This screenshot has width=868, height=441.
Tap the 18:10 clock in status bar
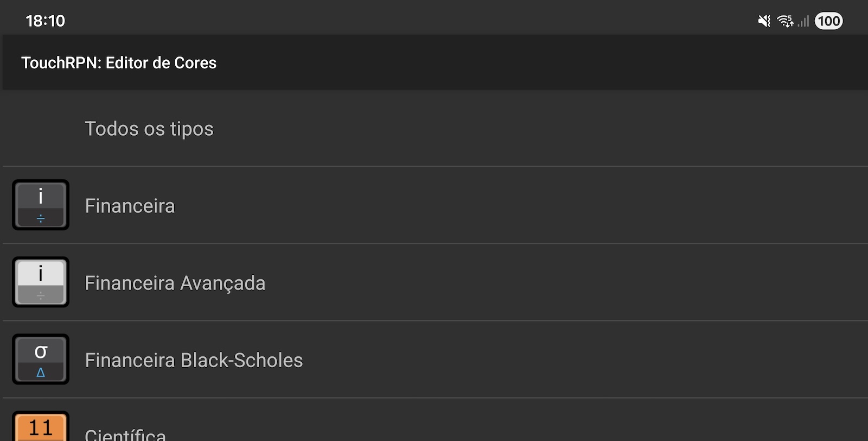pos(45,21)
